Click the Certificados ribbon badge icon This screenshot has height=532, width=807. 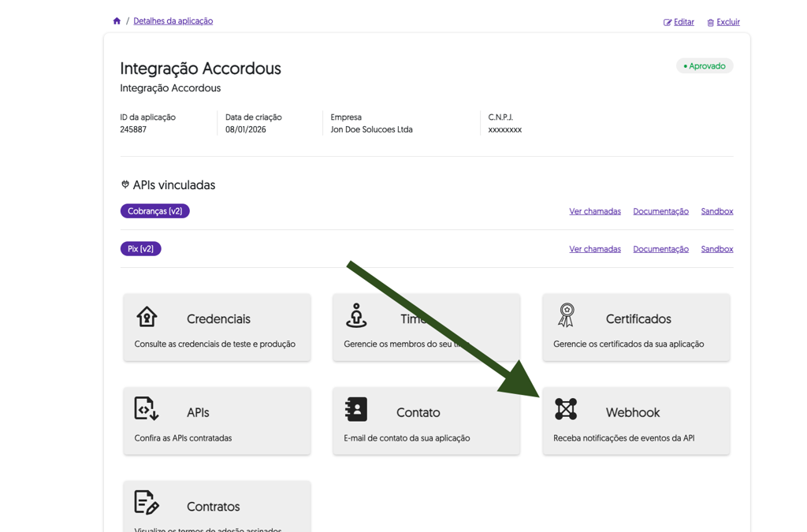[x=566, y=315]
